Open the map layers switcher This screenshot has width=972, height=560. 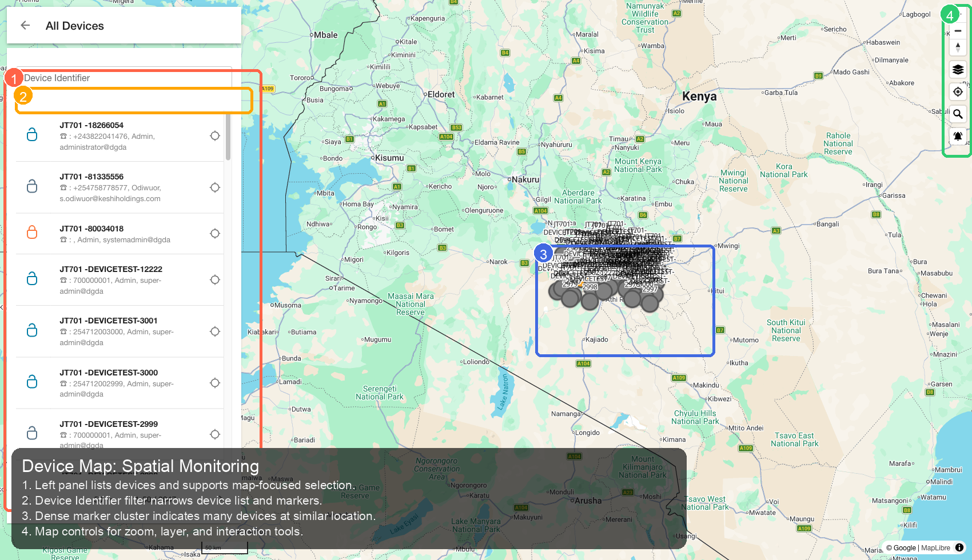tap(958, 70)
